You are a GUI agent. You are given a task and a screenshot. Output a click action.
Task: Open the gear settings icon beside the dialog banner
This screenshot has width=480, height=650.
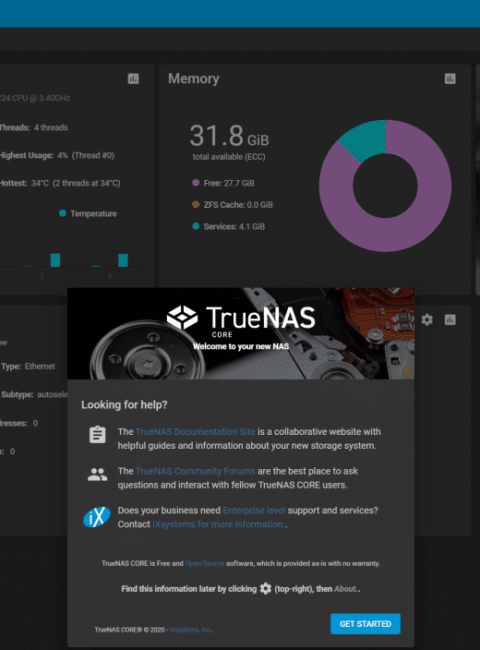[427, 320]
